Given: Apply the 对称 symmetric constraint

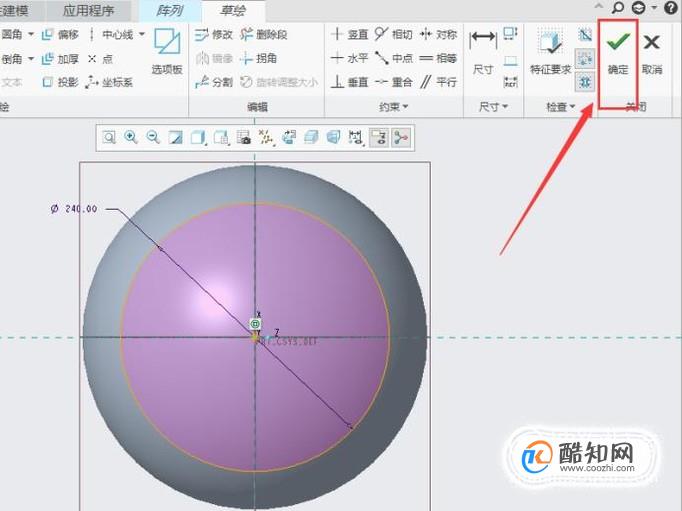Looking at the screenshot, I should tap(438, 34).
